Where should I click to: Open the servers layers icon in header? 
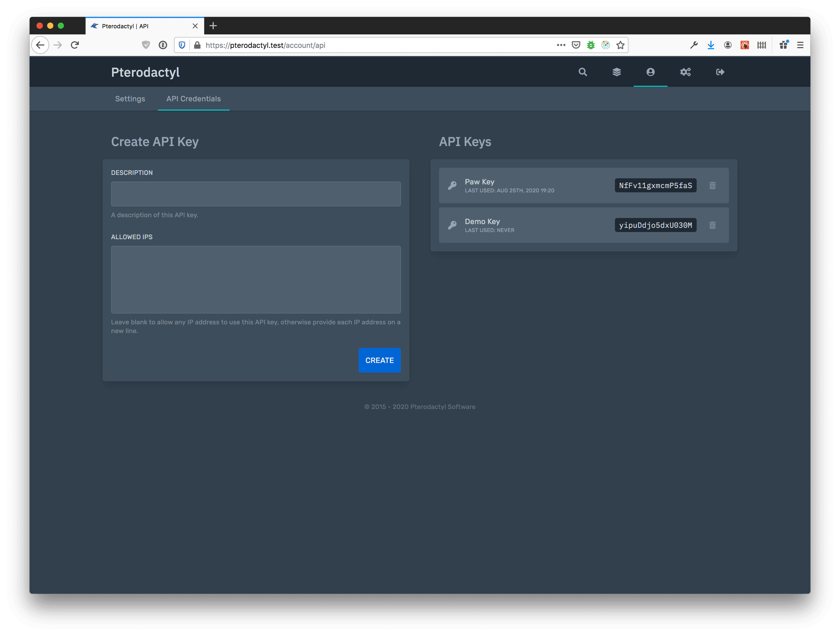pyautogui.click(x=617, y=72)
